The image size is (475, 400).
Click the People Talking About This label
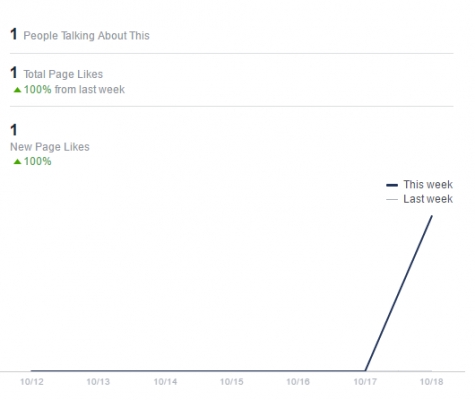(x=86, y=36)
